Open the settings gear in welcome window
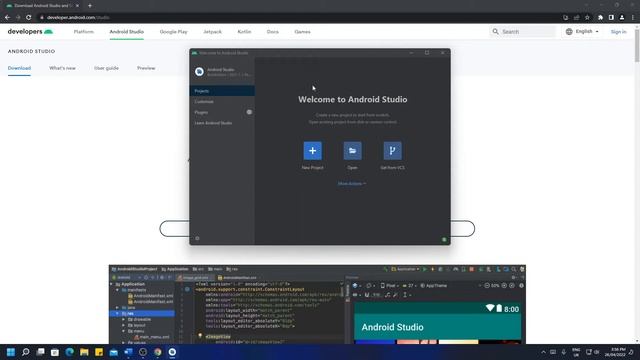The width and height of the screenshot is (640, 360). click(x=197, y=238)
